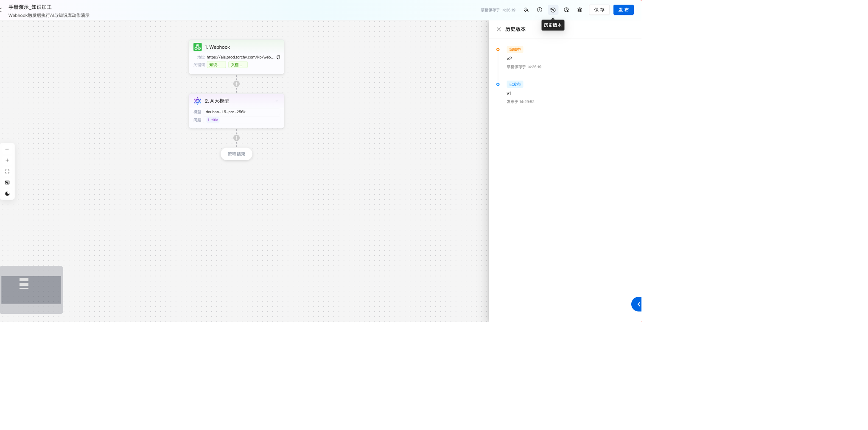Open the AI大模型 node more-options menu

[276, 101]
